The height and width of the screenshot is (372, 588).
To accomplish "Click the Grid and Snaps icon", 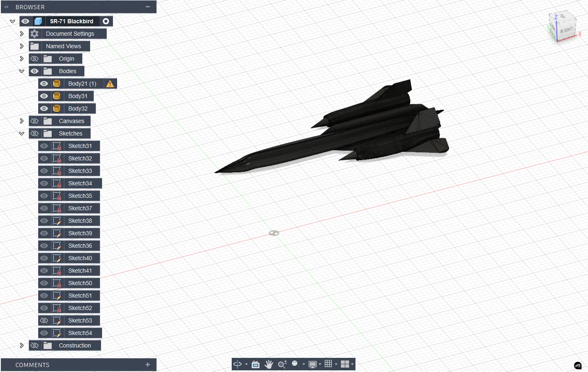I will pos(328,364).
